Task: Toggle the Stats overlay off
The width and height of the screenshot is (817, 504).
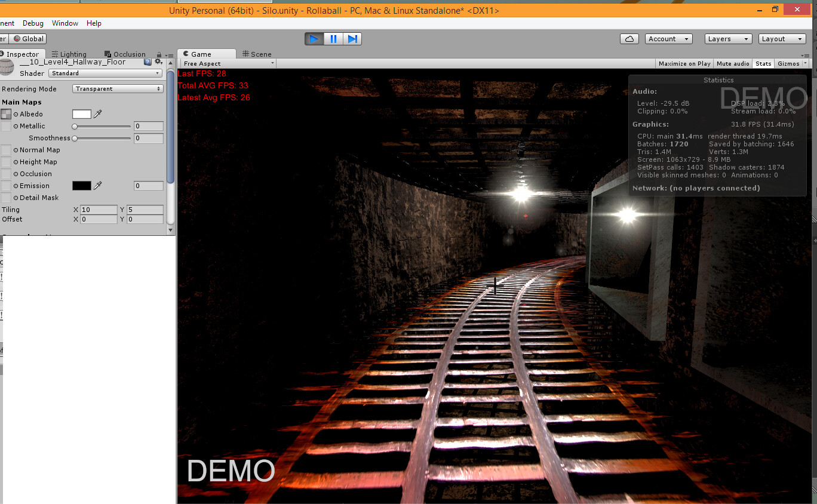Action: click(763, 63)
